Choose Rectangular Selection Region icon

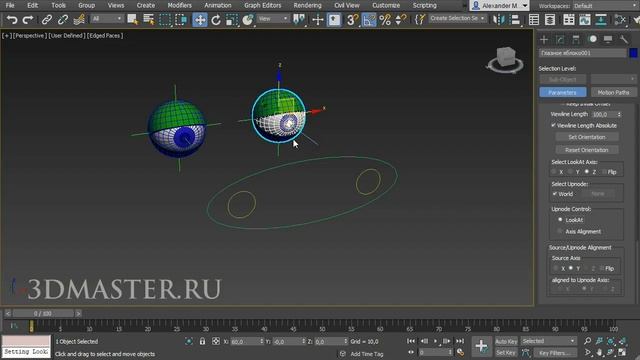click(165, 20)
